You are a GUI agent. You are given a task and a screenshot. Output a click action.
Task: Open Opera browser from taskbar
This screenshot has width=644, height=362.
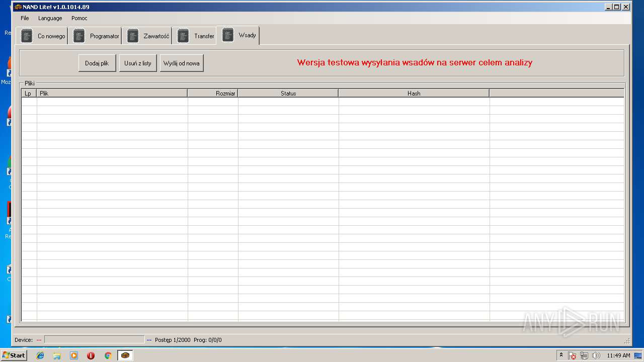[x=91, y=355]
